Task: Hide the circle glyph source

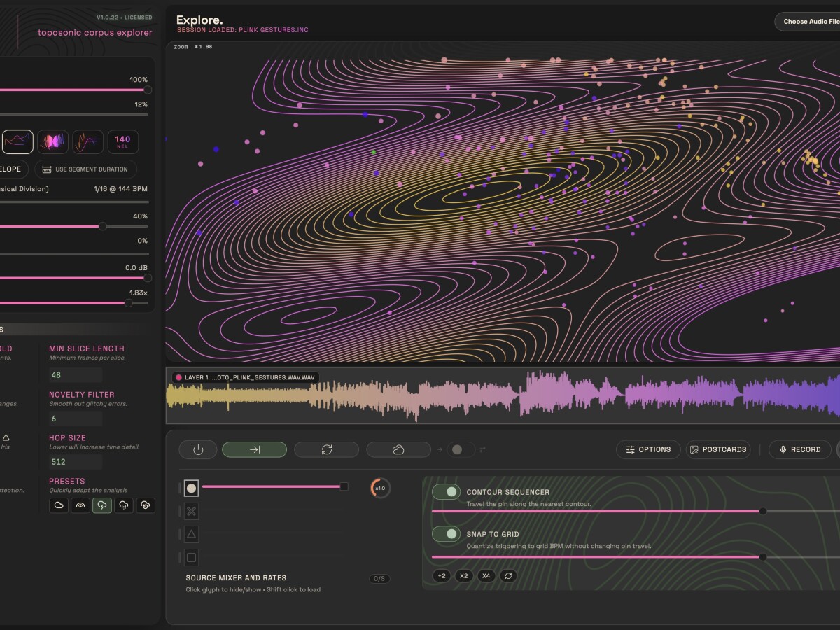Action: click(191, 488)
